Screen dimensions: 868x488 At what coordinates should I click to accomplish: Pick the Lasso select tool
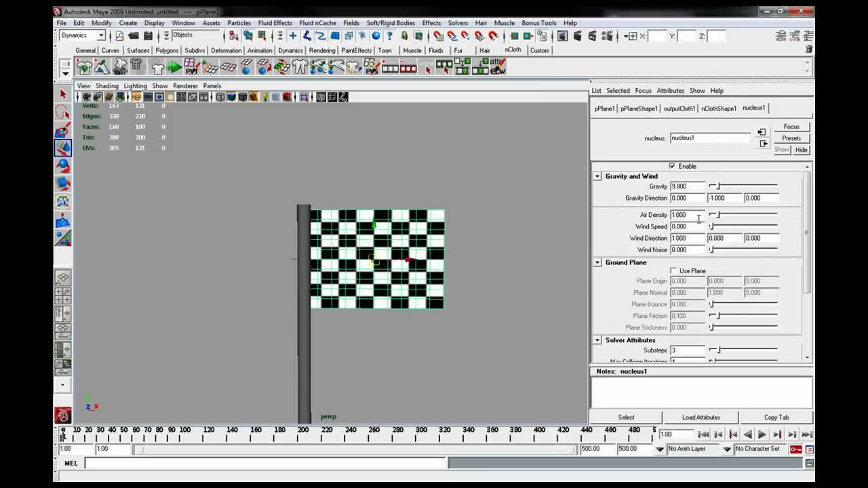pyautogui.click(x=63, y=113)
